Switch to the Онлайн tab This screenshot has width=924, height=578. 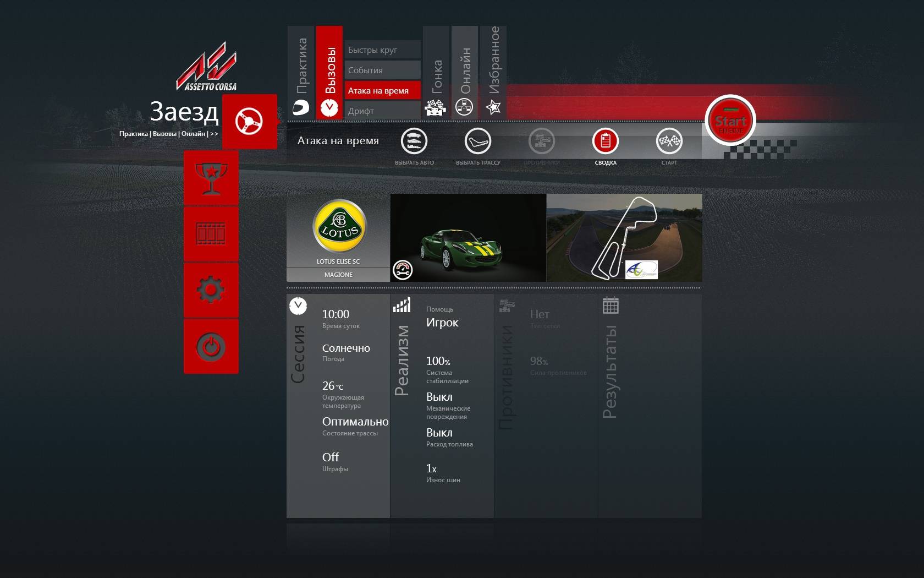465,72
